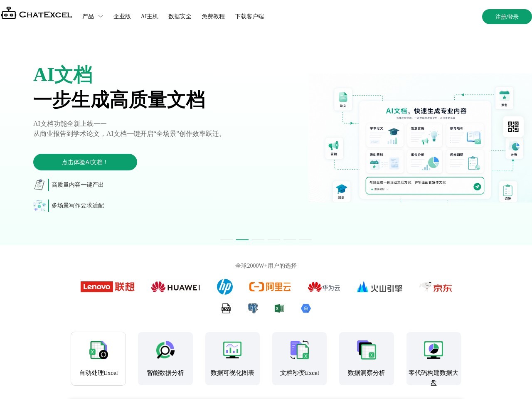
Task: Click the 活动策划 card in banner image
Action: pos(385,161)
